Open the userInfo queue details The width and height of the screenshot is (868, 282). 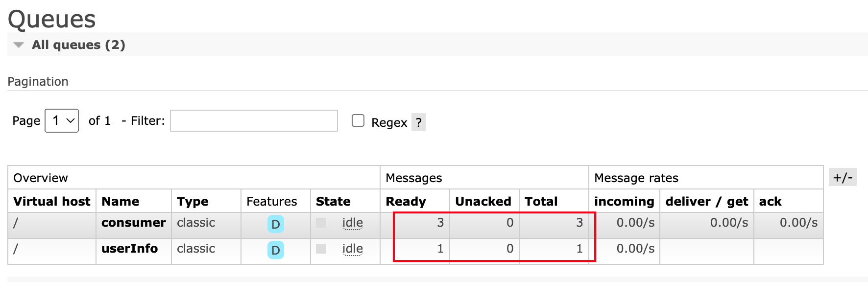(x=129, y=249)
